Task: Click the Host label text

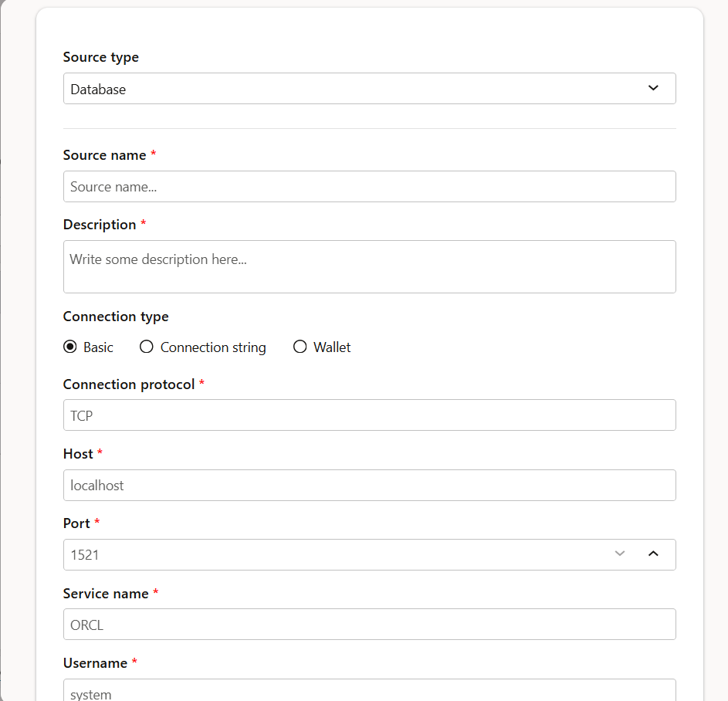Action: [78, 454]
